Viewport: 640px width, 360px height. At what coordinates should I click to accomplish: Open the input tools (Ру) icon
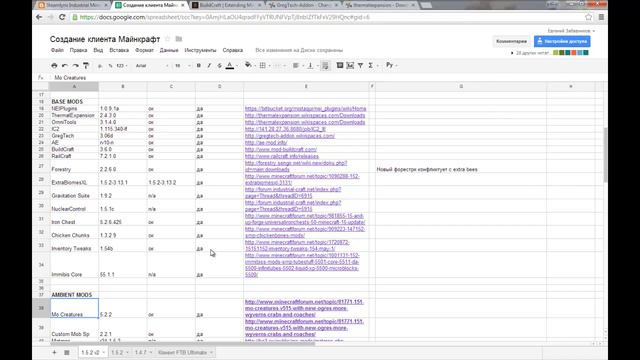click(389, 65)
